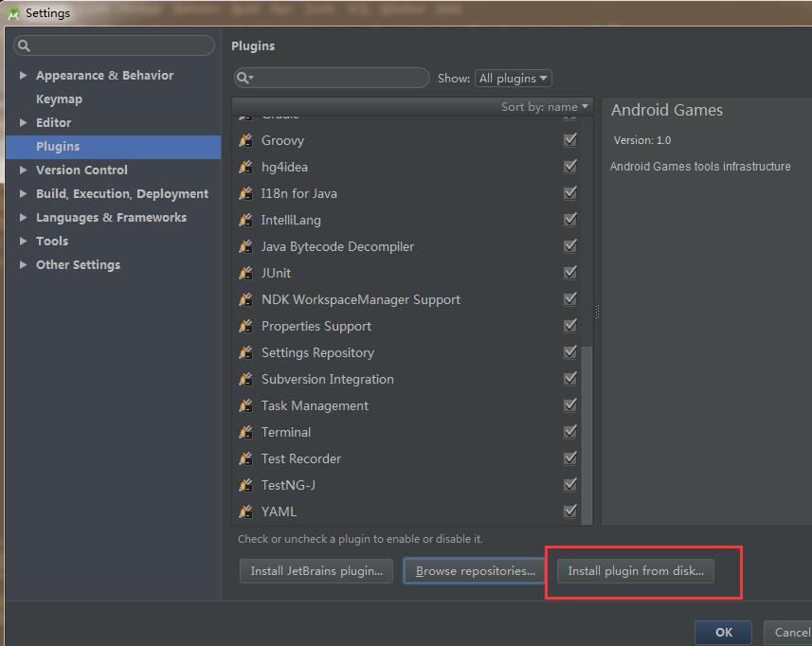Open the Show All plugins dropdown
Screen dimensions: 812x646
point(514,79)
